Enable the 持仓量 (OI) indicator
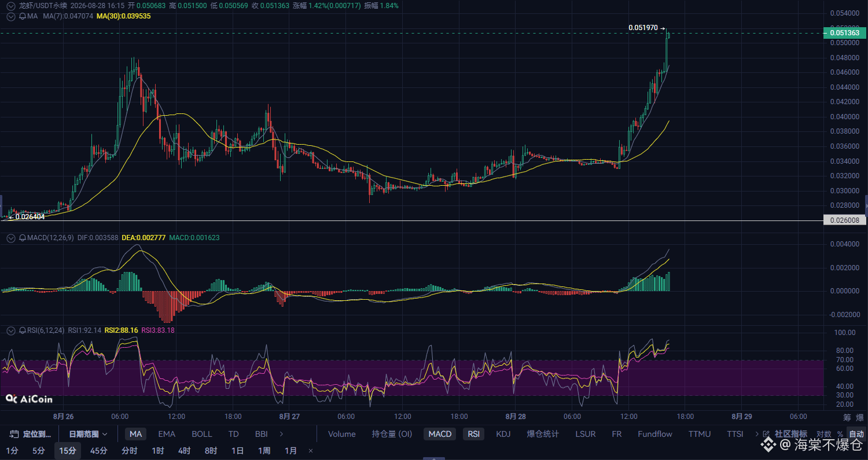The height and width of the screenshot is (460, 868). click(x=392, y=434)
